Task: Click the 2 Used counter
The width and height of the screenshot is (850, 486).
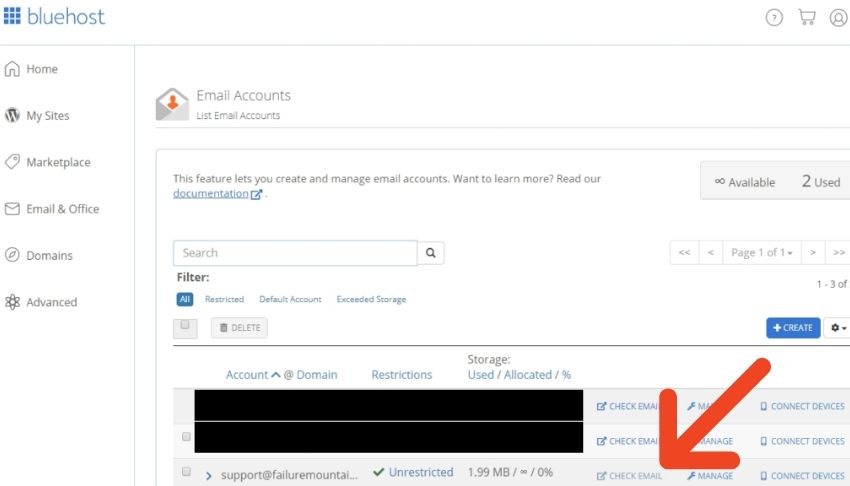Action: [x=821, y=182]
